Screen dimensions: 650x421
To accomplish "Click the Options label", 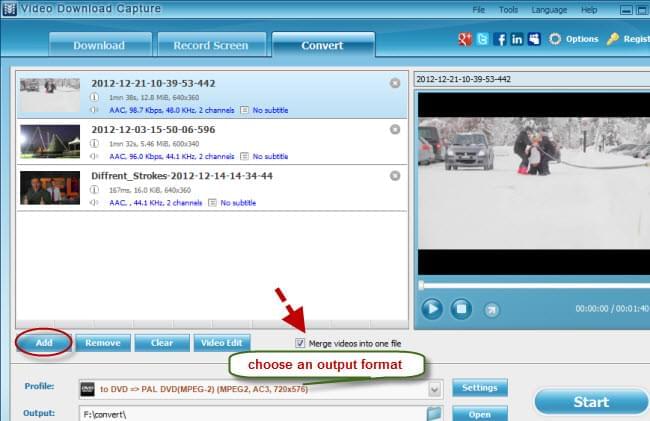I will tap(582, 39).
